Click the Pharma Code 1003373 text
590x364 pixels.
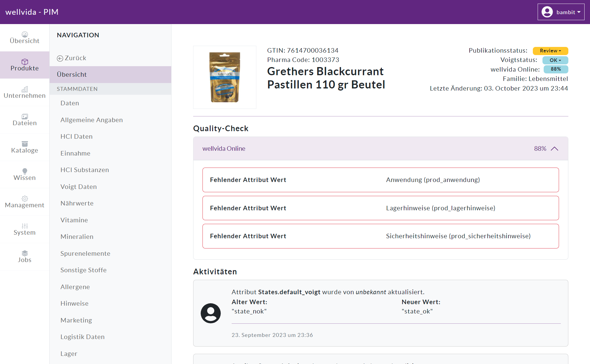(303, 60)
